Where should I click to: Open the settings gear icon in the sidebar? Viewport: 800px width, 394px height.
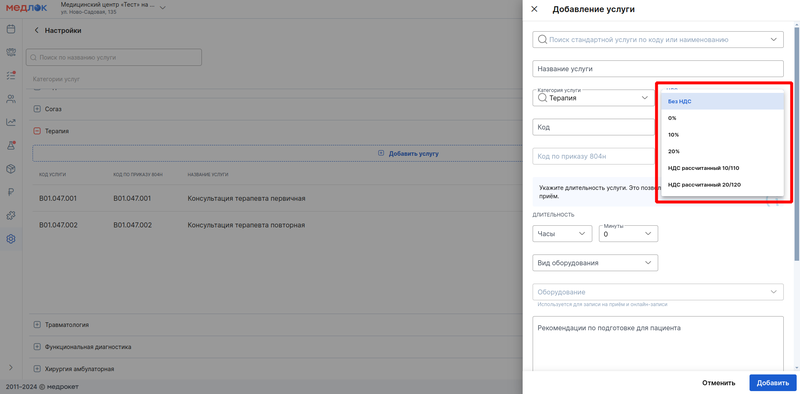11,238
